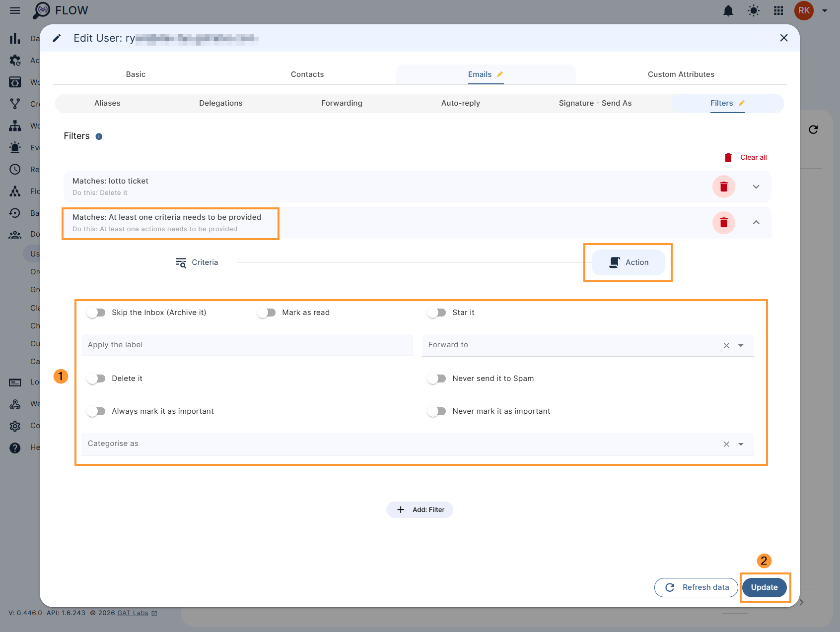840x632 pixels.
Task: Toggle Never mark it as important
Action: [x=437, y=411]
